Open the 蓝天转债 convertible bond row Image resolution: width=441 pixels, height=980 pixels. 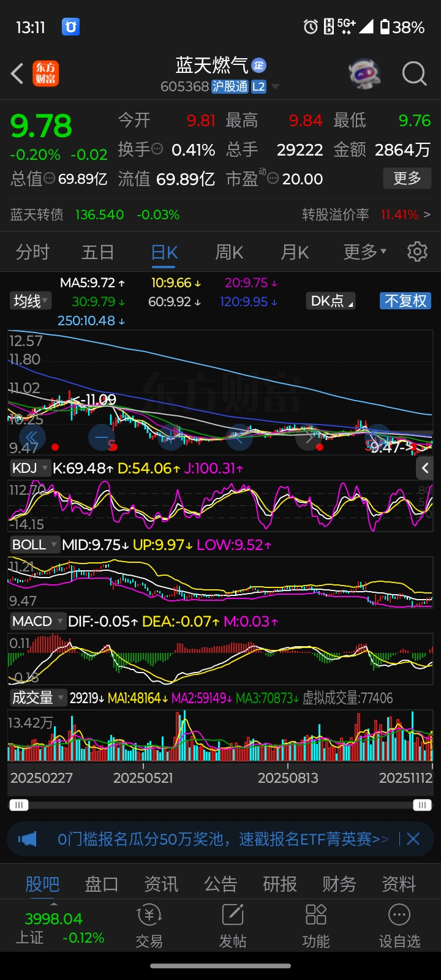coord(220,215)
